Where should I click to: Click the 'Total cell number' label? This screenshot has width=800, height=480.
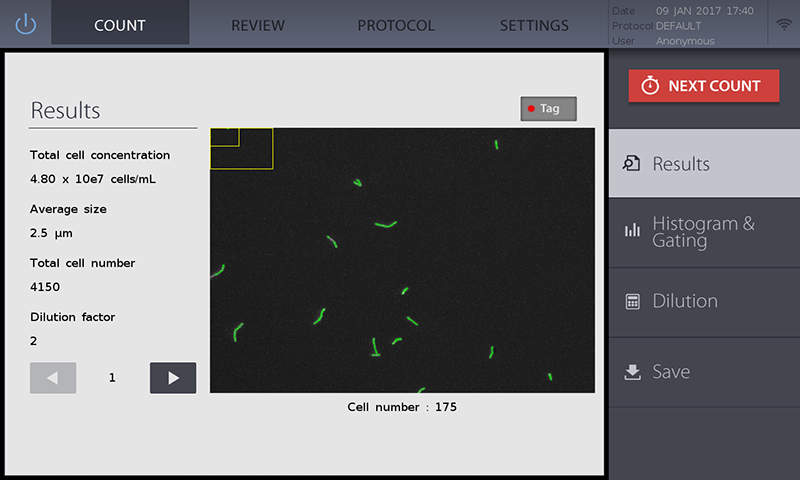pyautogui.click(x=83, y=263)
